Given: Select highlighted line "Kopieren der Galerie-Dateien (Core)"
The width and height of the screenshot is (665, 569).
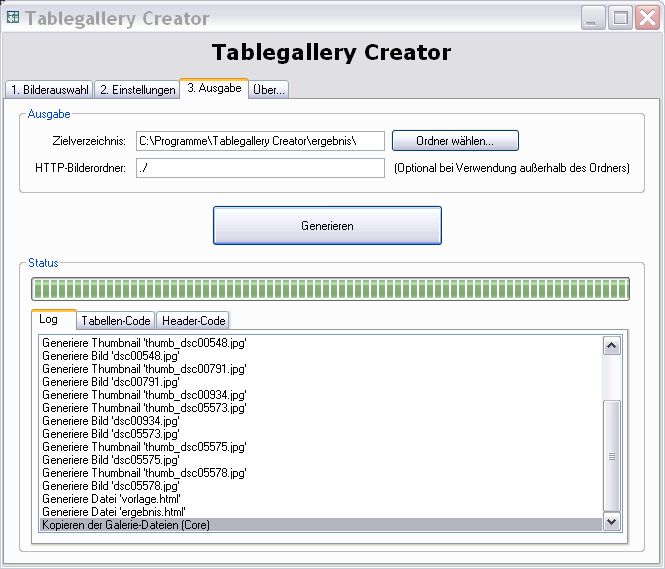Looking at the screenshot, I should coord(321,525).
